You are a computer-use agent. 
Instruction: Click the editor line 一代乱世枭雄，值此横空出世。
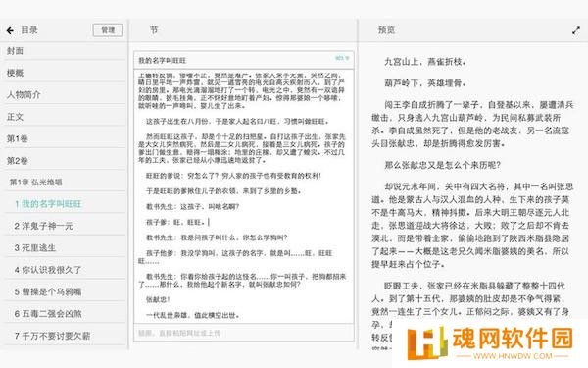click(x=192, y=315)
